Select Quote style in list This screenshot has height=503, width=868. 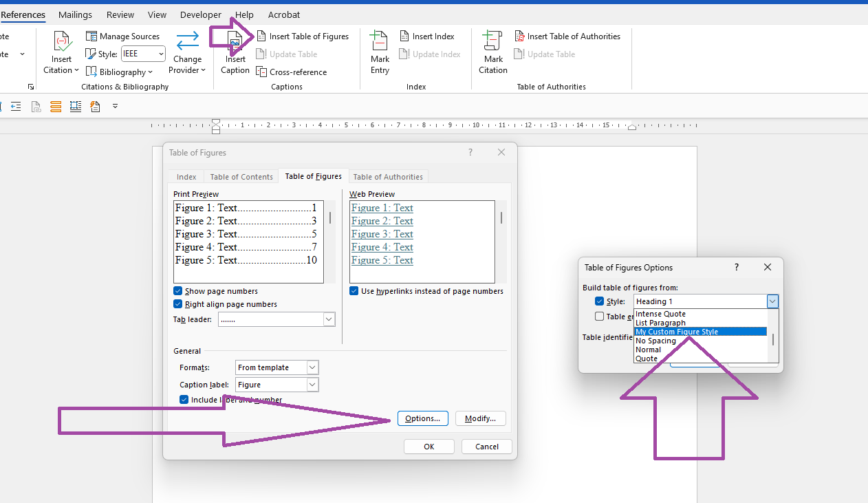pyautogui.click(x=700, y=358)
